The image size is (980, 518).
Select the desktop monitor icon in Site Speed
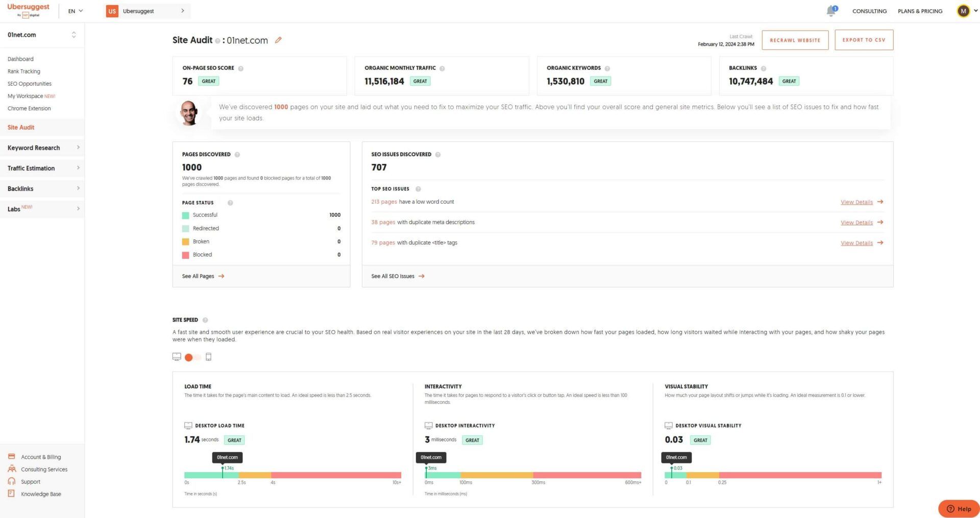click(177, 357)
